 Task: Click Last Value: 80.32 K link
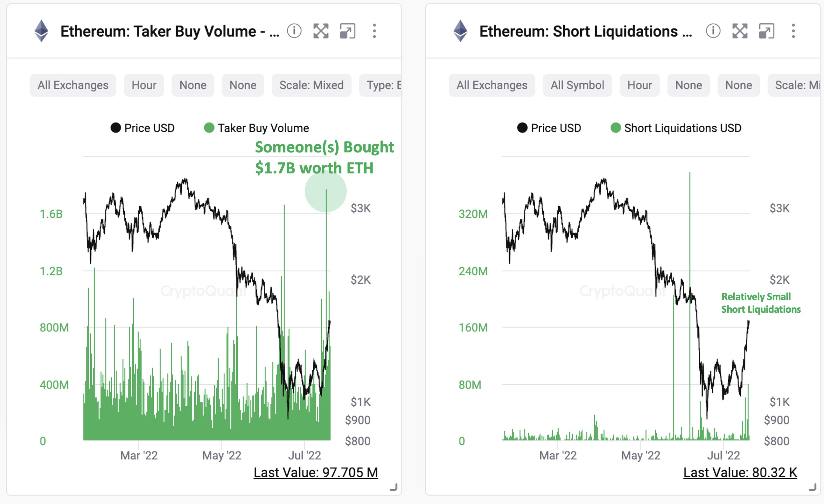tap(740, 472)
